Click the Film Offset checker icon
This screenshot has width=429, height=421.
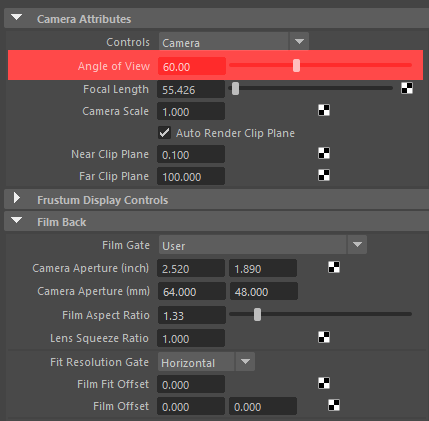tap(334, 405)
